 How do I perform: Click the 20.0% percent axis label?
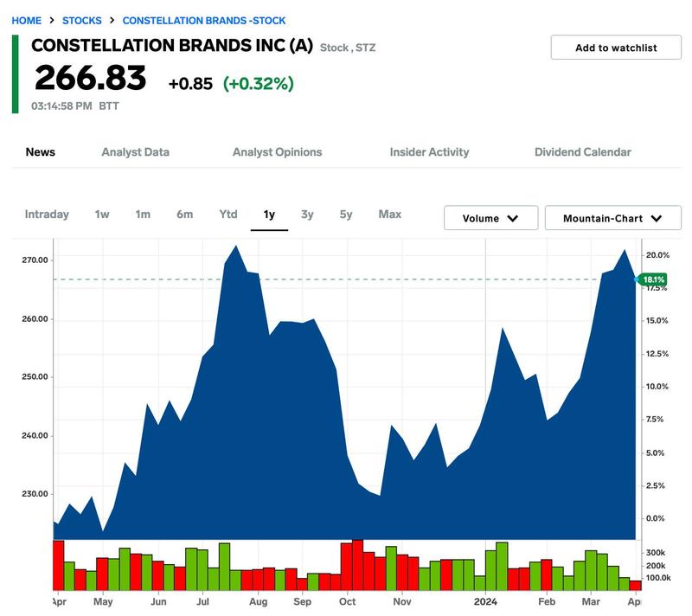click(657, 255)
